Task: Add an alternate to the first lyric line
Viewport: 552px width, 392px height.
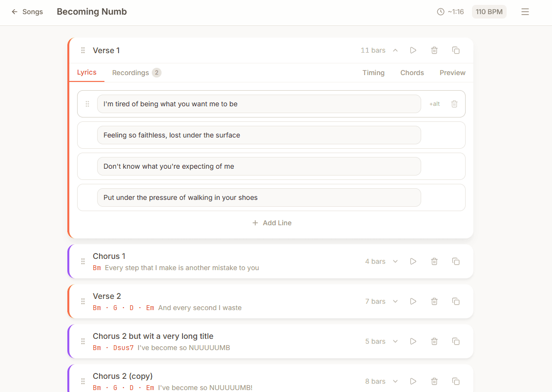Action: [x=434, y=103]
